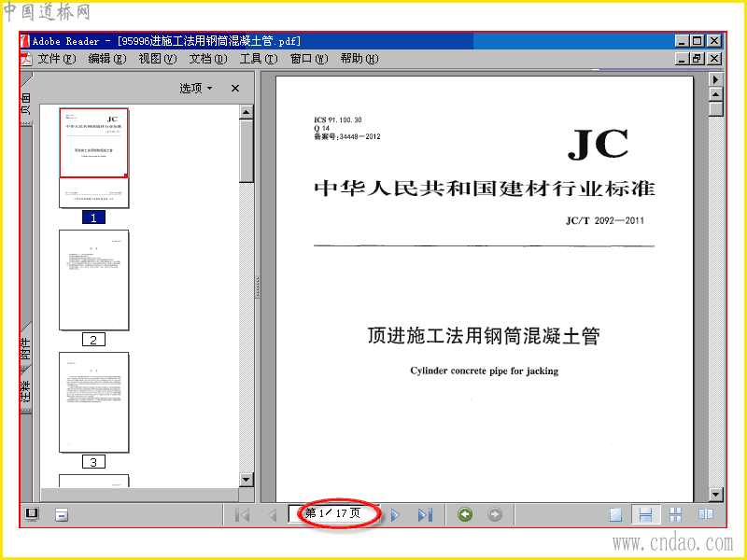This screenshot has height=560, width=747.
Task: Switch to continuous facing layout
Action: point(675,515)
